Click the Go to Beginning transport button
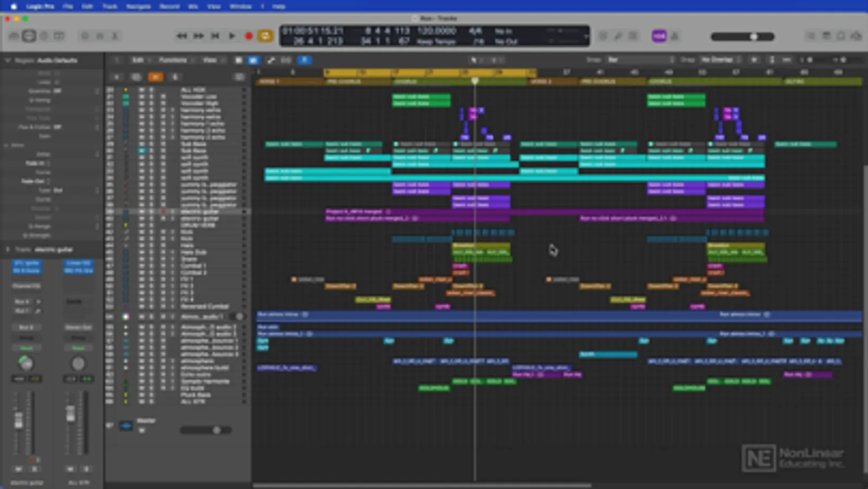This screenshot has height=489, width=868. 215,36
